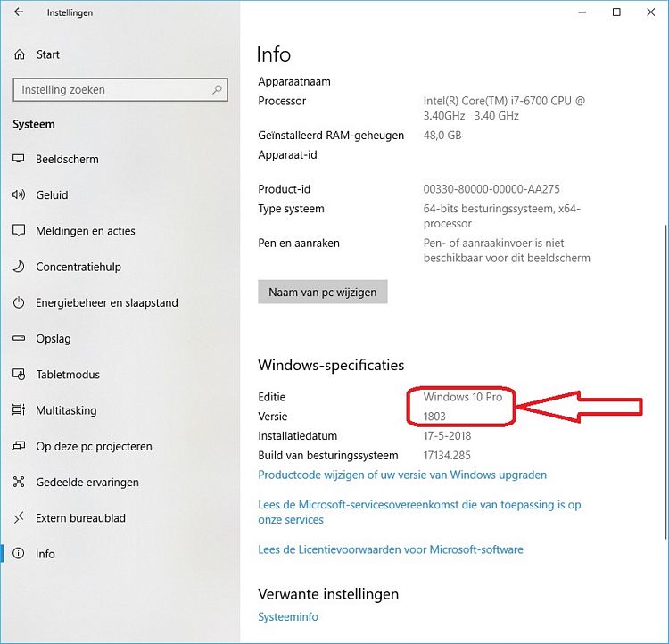
Task: Go to Start settings home
Action: click(48, 54)
